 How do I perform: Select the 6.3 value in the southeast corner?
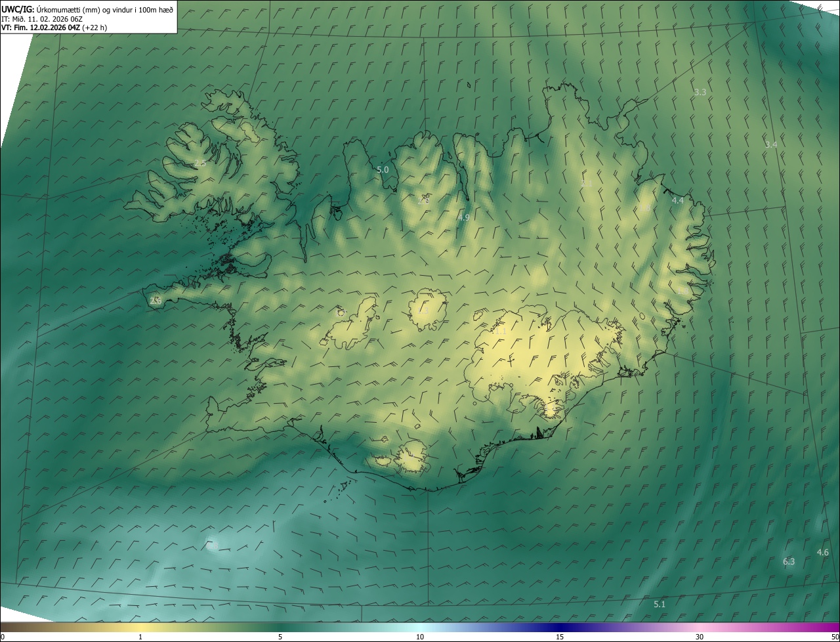(789, 561)
